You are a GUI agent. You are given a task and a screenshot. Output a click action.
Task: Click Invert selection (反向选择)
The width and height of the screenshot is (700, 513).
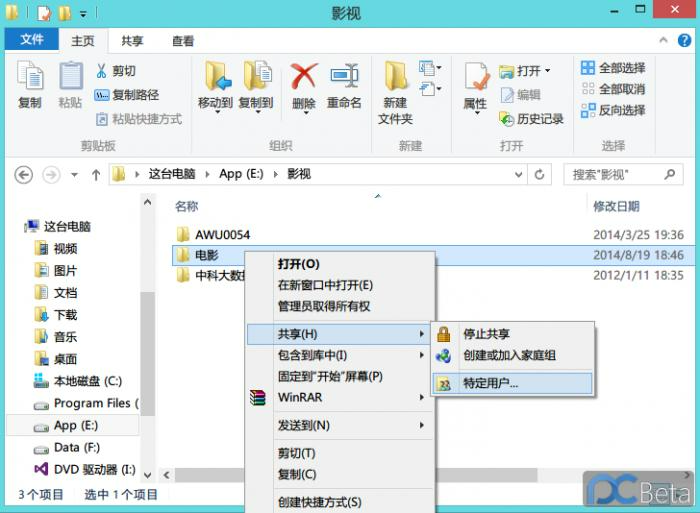coord(613,110)
